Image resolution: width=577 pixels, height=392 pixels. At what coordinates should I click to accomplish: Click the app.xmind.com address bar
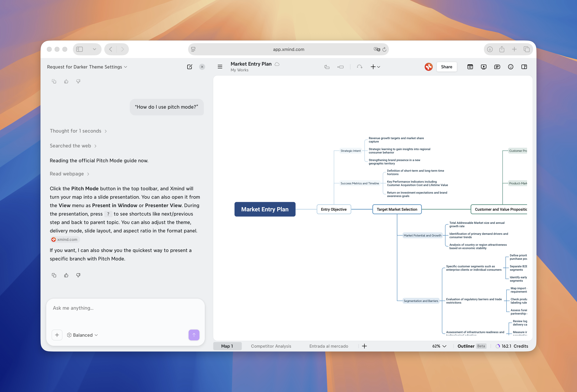288,49
